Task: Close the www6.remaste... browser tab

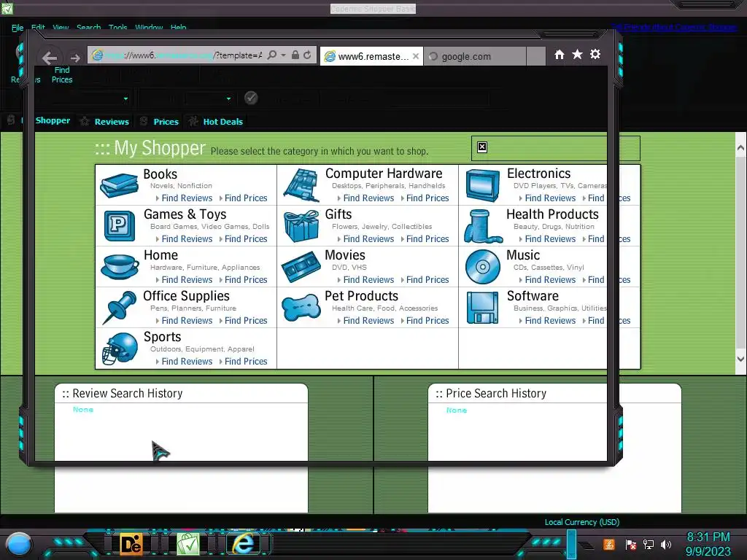Action: coord(416,56)
